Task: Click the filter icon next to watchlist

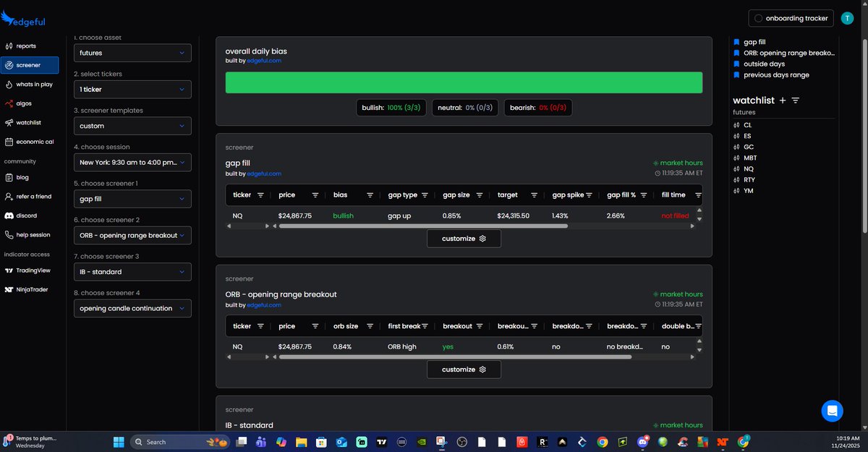Action: tap(796, 101)
